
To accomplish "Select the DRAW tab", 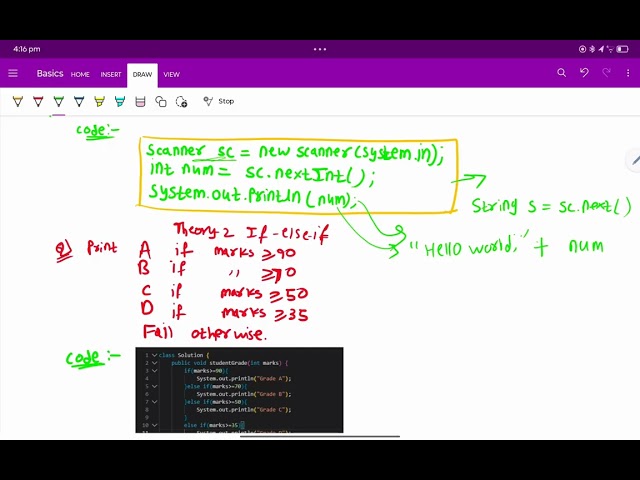I will [142, 75].
